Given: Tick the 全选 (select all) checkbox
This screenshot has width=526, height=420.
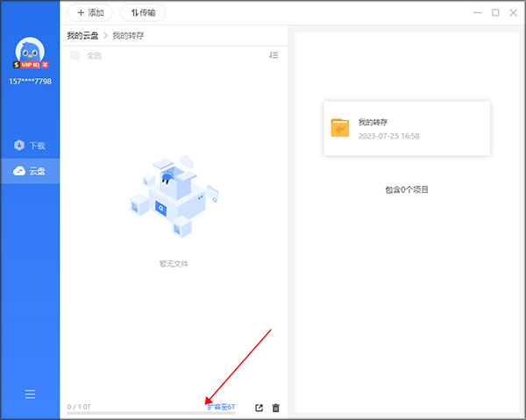Looking at the screenshot, I should (x=75, y=55).
